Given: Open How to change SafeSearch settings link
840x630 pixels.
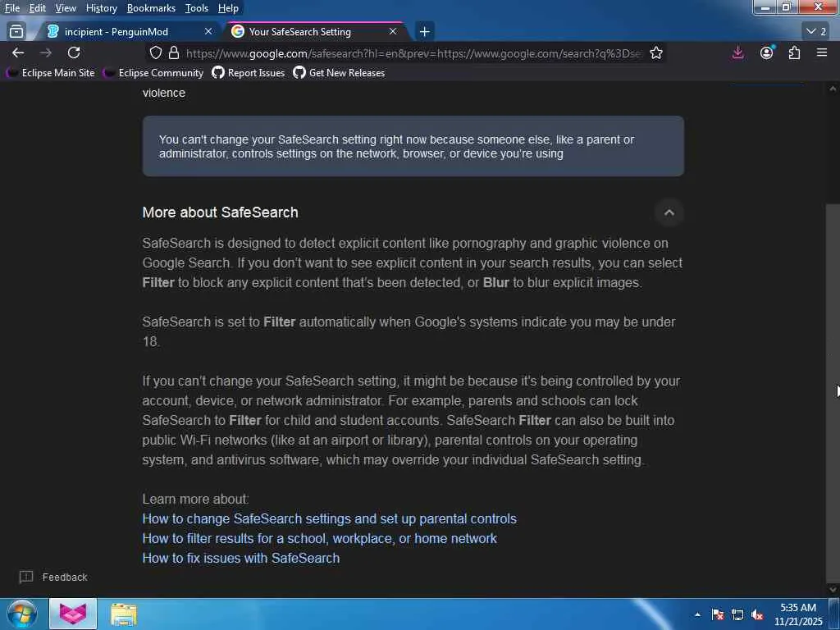Looking at the screenshot, I should (330, 519).
